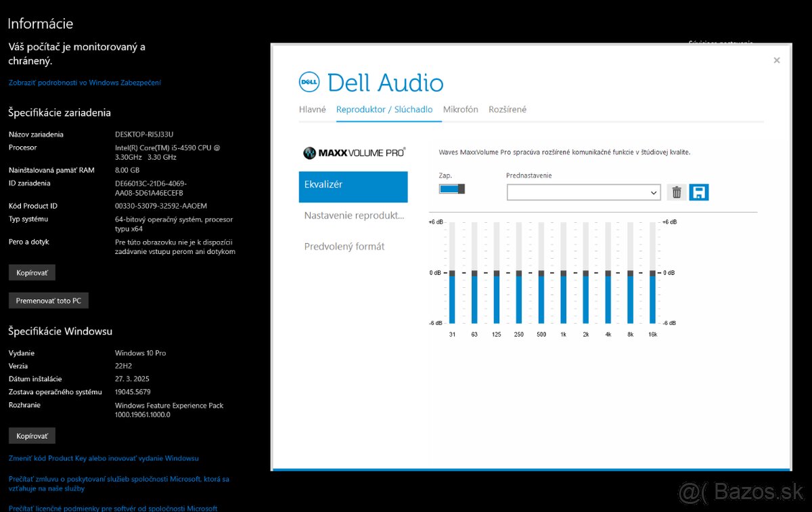Viewport: 812px width, 512px height.
Task: Open the Prednastavenie preset dropdown
Action: [583, 192]
